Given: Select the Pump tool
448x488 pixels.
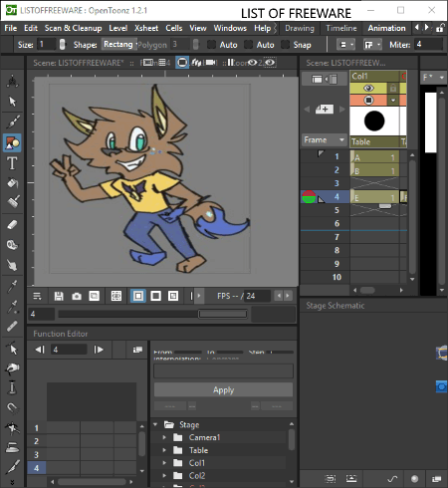Looking at the screenshot, I should point(12,387).
